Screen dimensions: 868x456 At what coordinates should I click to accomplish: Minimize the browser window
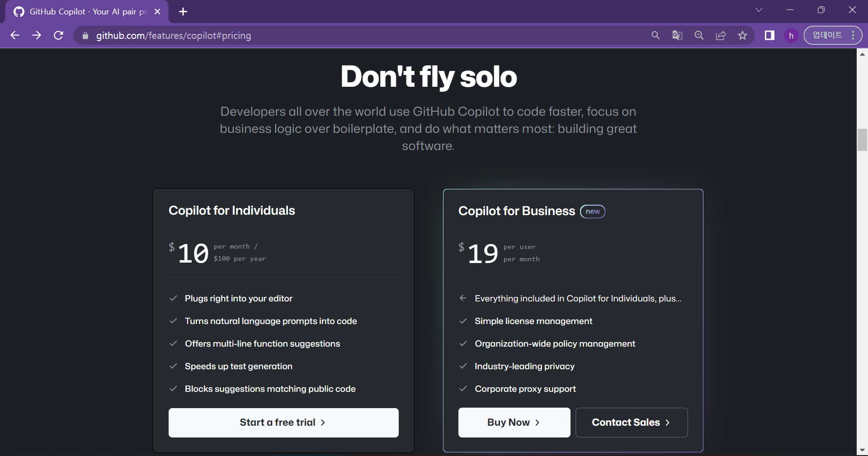tap(790, 10)
